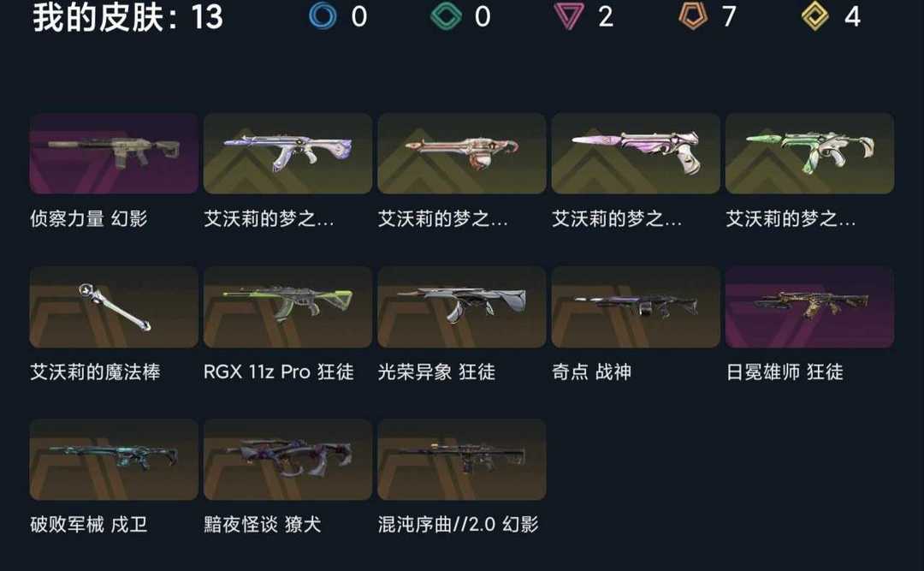This screenshot has height=571, width=924.
Task: Select the red-gold 艾沃莉的梦之 gun skin
Action: [461, 153]
